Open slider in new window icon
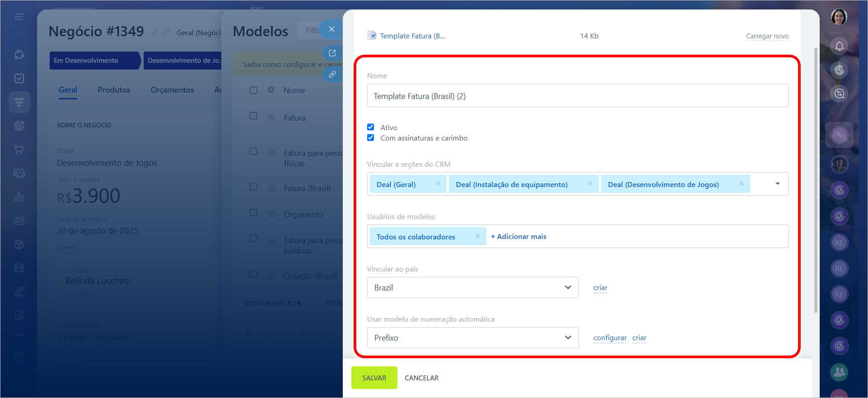Screen dimensions: 868x398 (332, 53)
